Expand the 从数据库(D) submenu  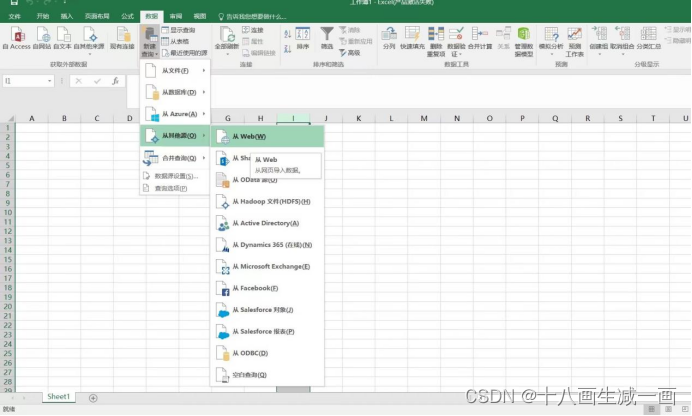coord(175,92)
